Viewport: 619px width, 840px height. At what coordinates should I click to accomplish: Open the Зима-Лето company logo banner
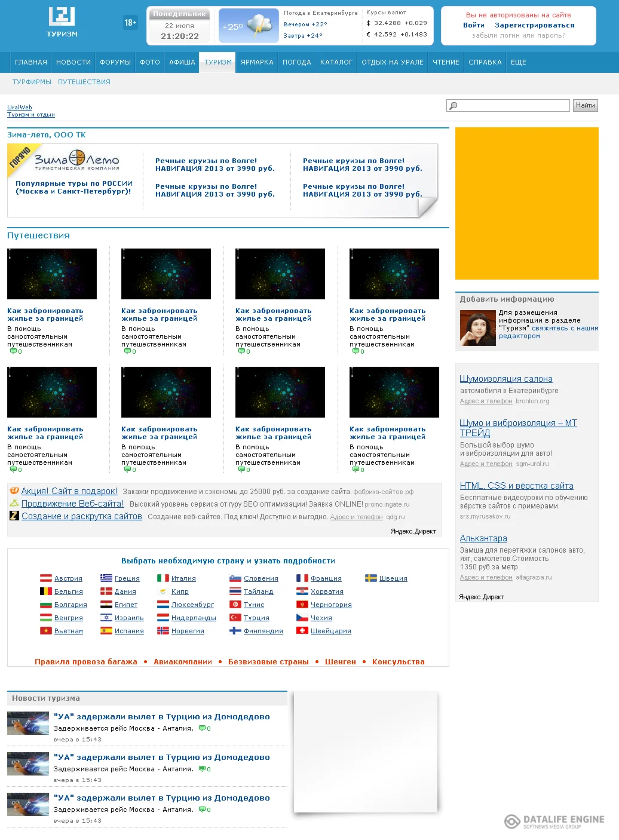click(x=76, y=160)
